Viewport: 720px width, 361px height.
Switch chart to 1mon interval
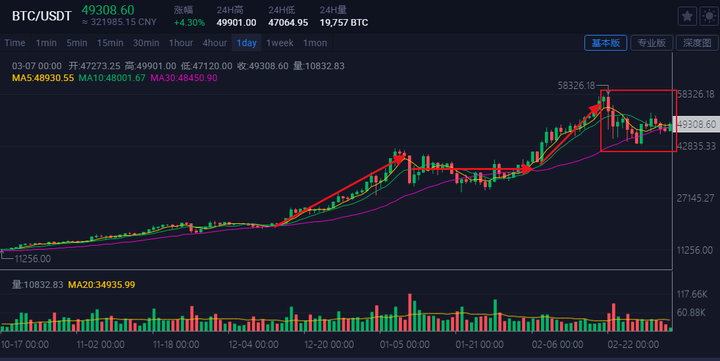[315, 43]
